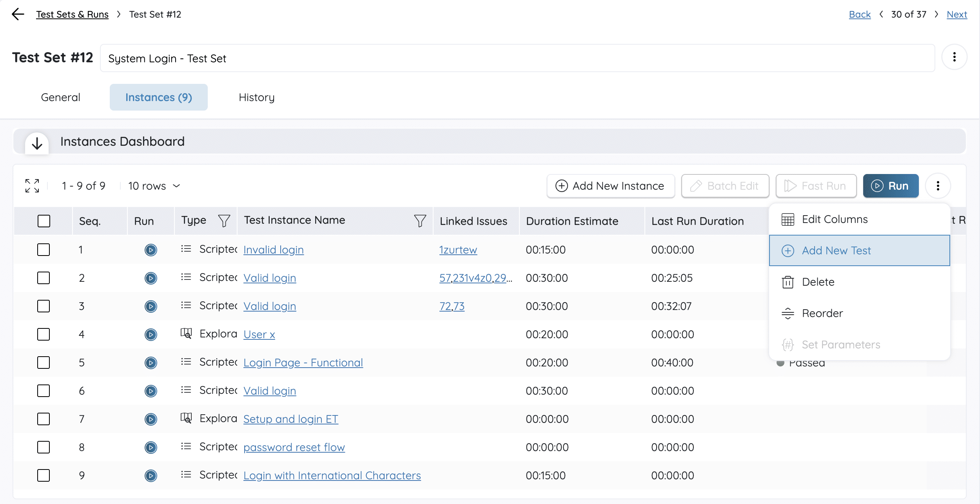Image resolution: width=980 pixels, height=504 pixels.
Task: Open the History tab
Action: click(257, 97)
